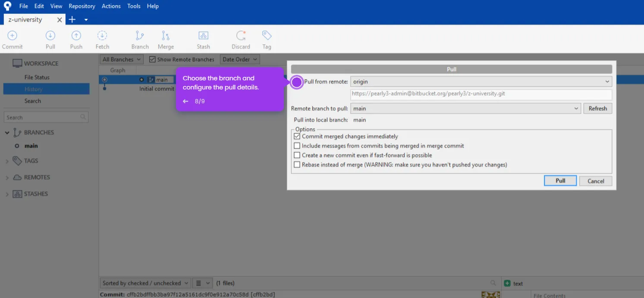Click the Graph column header
This screenshot has height=298, width=644.
118,70
